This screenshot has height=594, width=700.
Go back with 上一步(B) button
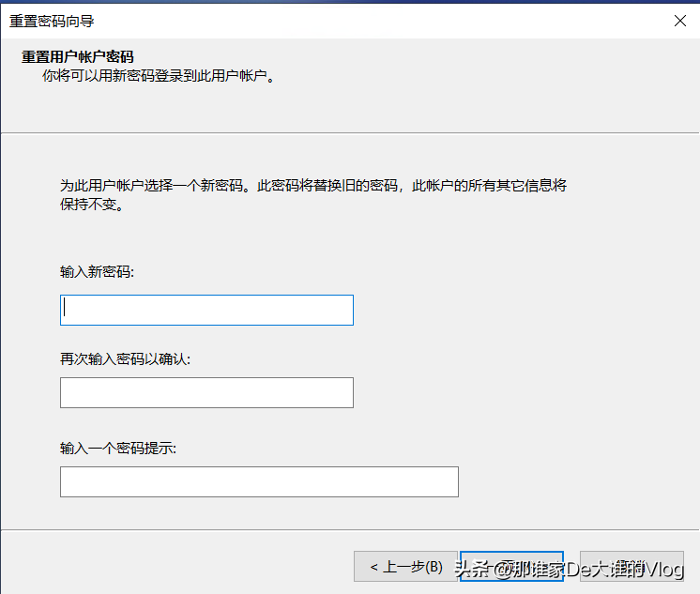point(405,566)
